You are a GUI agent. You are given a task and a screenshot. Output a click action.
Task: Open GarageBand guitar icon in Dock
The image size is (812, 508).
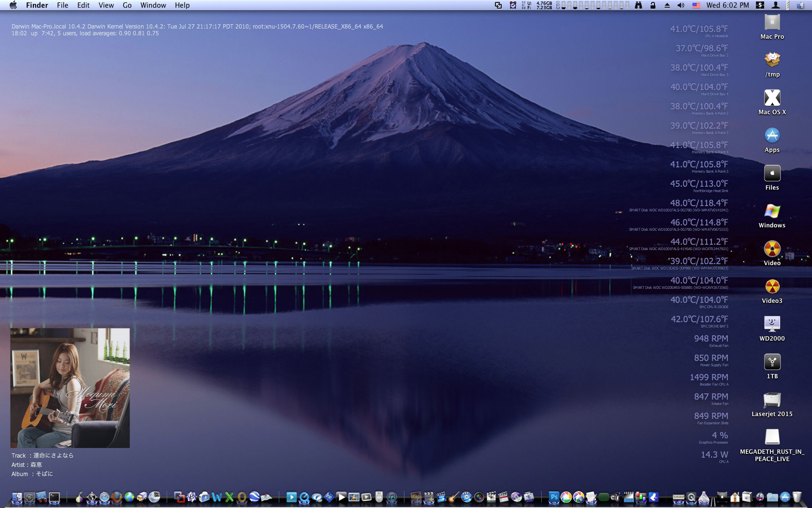[453, 497]
